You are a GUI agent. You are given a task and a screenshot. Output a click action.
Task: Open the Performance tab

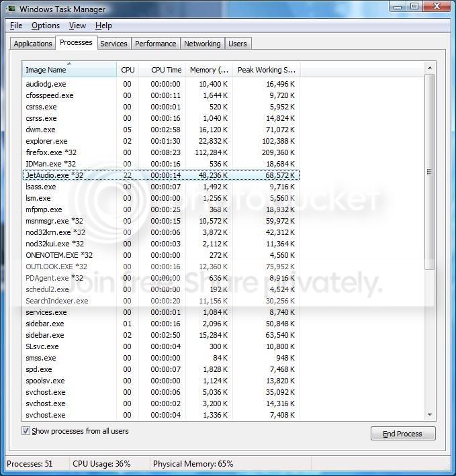point(155,44)
